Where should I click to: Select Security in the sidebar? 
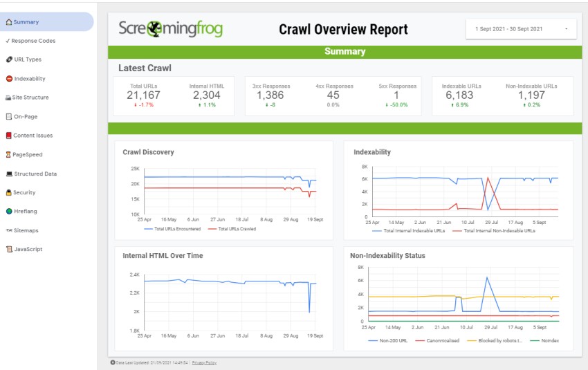coord(24,192)
